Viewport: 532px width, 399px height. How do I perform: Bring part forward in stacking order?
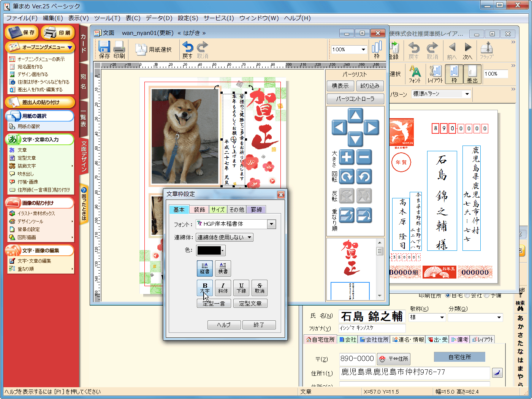[347, 215]
